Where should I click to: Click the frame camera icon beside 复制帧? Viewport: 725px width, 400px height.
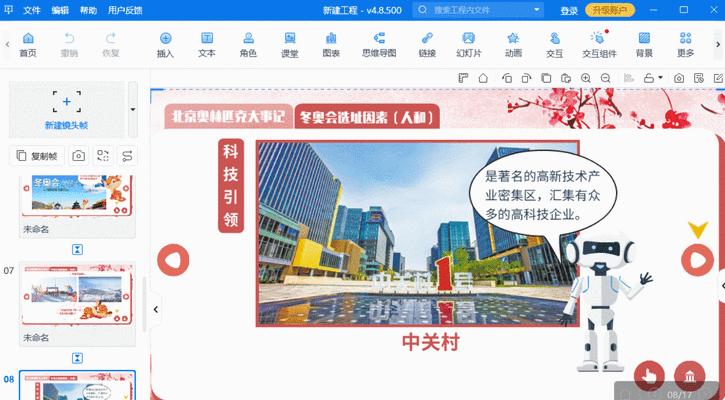click(79, 156)
